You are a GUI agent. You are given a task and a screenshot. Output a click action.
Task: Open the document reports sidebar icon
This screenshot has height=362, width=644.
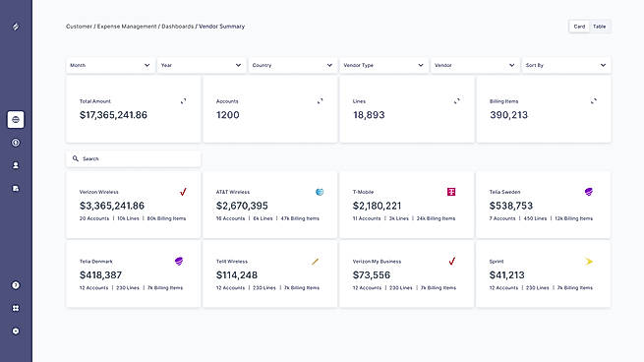(16, 188)
